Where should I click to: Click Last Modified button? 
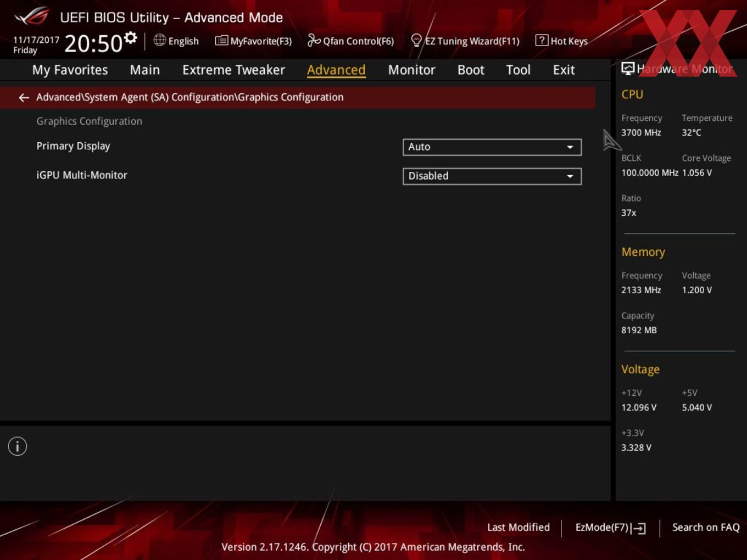(519, 528)
